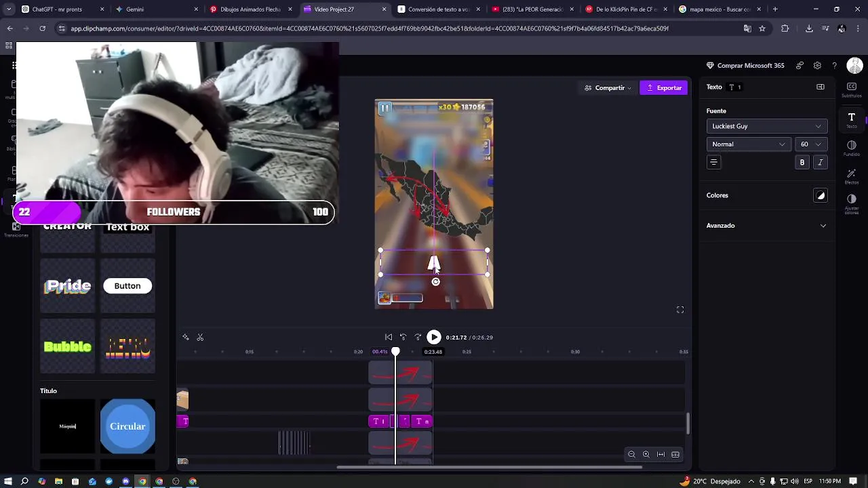Open the connections link icon in header

point(800,66)
